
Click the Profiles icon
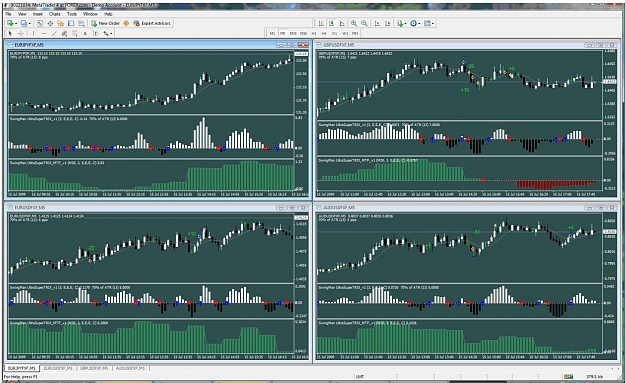24,24
